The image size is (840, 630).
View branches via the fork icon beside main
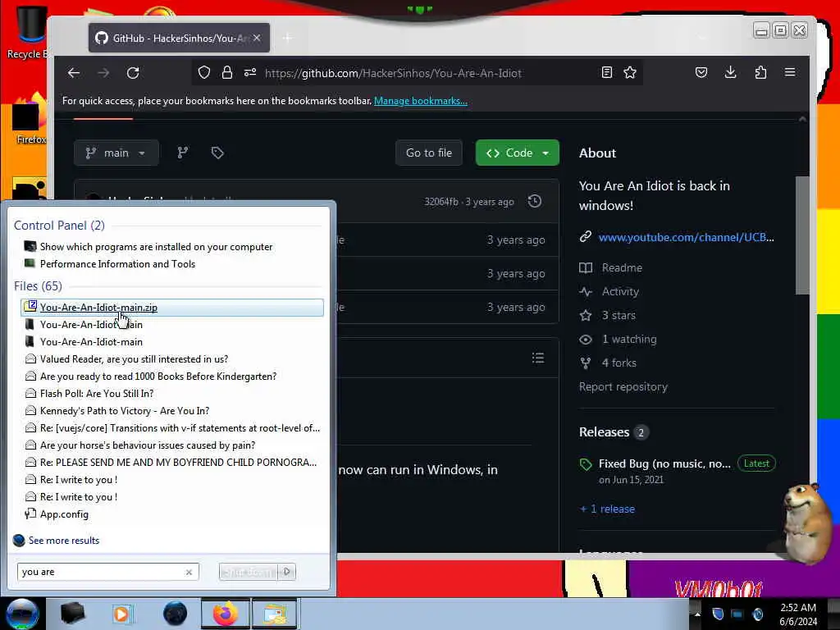183,153
